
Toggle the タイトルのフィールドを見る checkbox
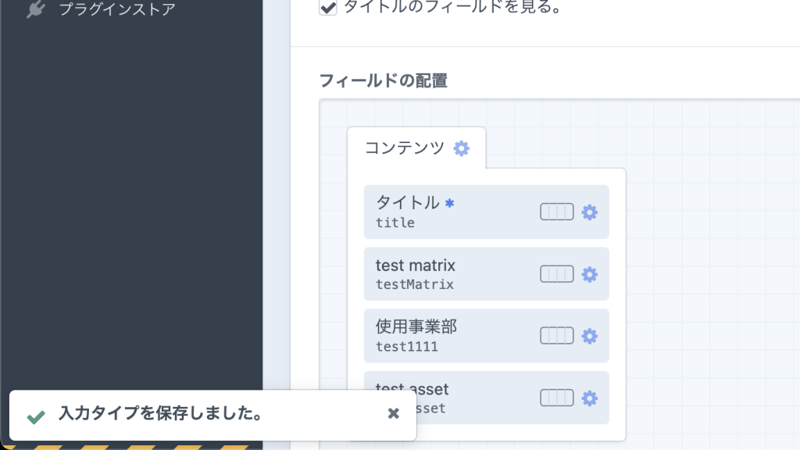(x=328, y=8)
